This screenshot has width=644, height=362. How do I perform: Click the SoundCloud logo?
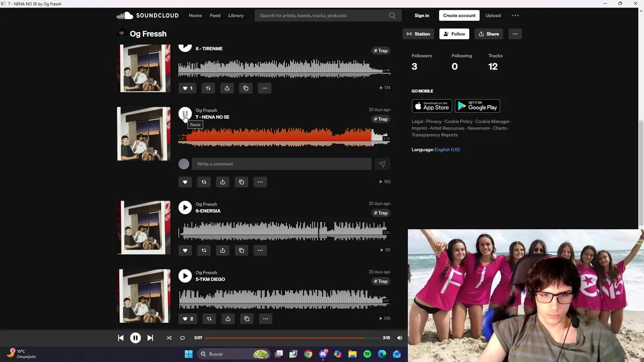point(147,16)
